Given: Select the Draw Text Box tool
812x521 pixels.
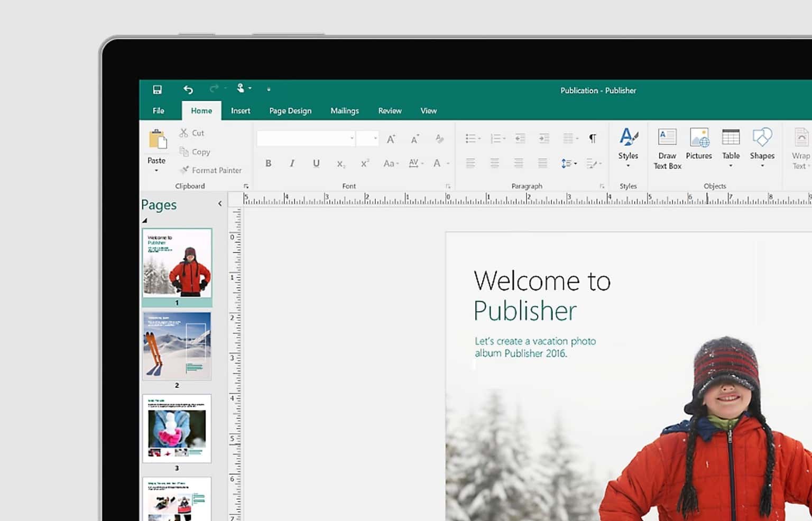Looking at the screenshot, I should tap(667, 148).
